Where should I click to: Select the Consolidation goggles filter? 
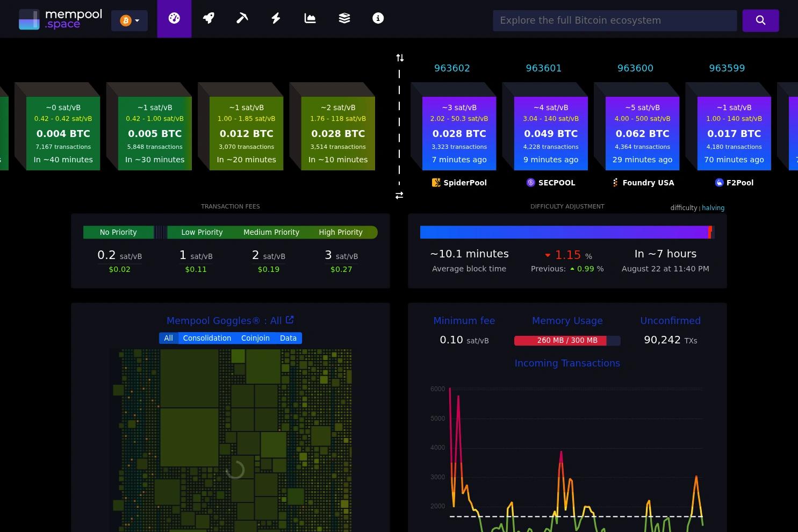[207, 338]
